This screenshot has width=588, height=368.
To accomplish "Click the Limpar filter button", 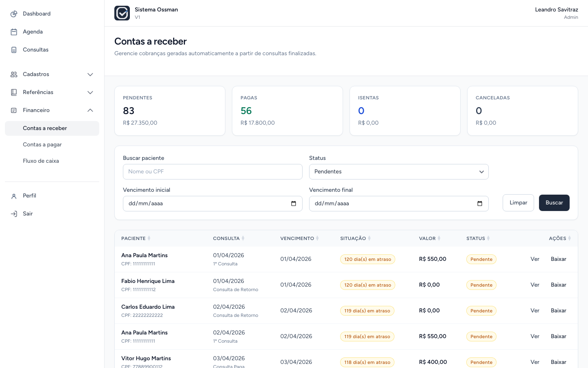I will (x=518, y=203).
